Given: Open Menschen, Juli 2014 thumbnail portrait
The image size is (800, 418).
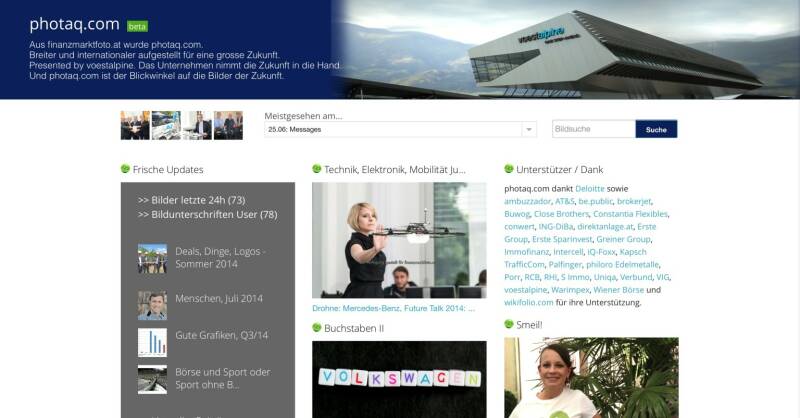Looking at the screenshot, I should pos(153,305).
